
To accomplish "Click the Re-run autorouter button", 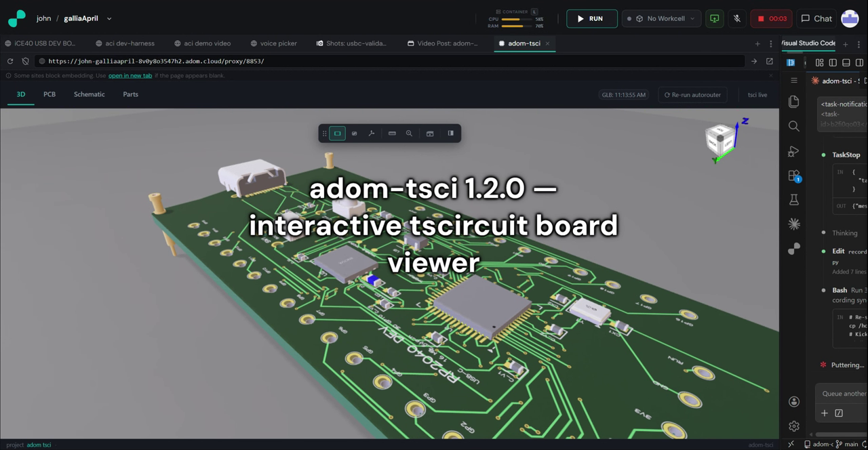I will [692, 95].
